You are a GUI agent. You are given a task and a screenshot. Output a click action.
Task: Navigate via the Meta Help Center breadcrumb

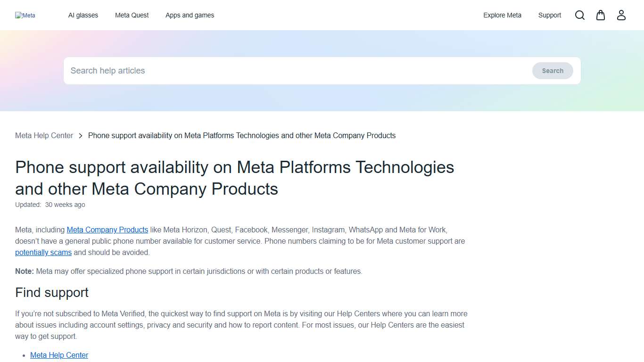[44, 135]
